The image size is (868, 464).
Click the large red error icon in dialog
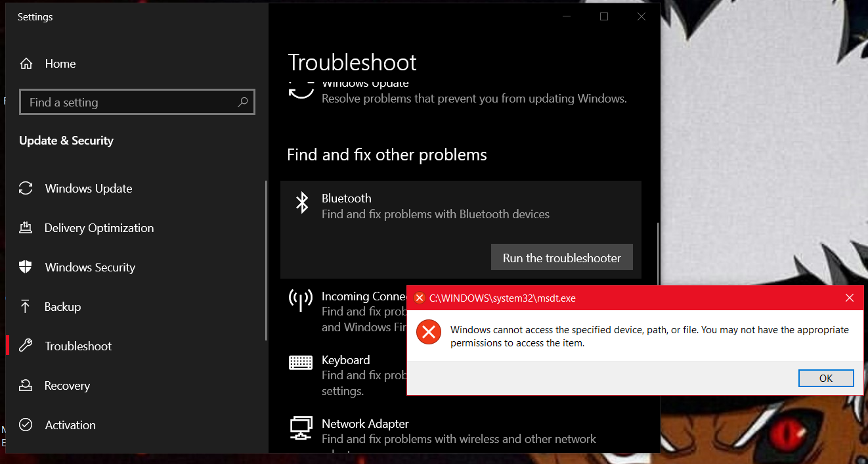pos(429,333)
